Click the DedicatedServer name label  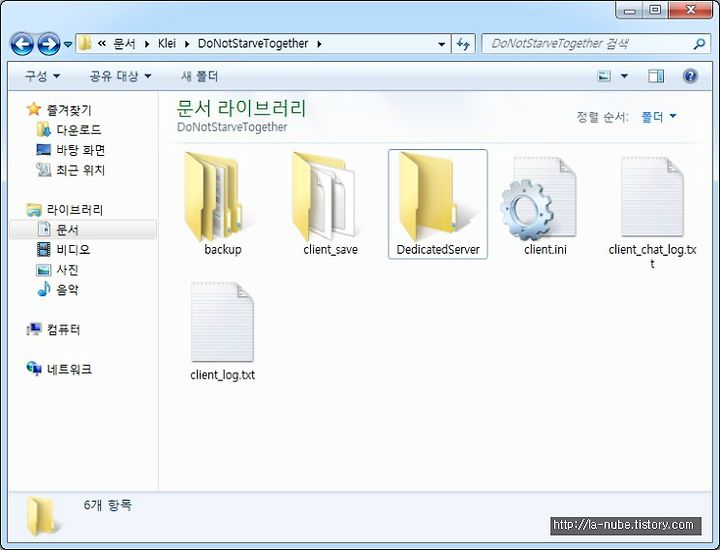(438, 249)
